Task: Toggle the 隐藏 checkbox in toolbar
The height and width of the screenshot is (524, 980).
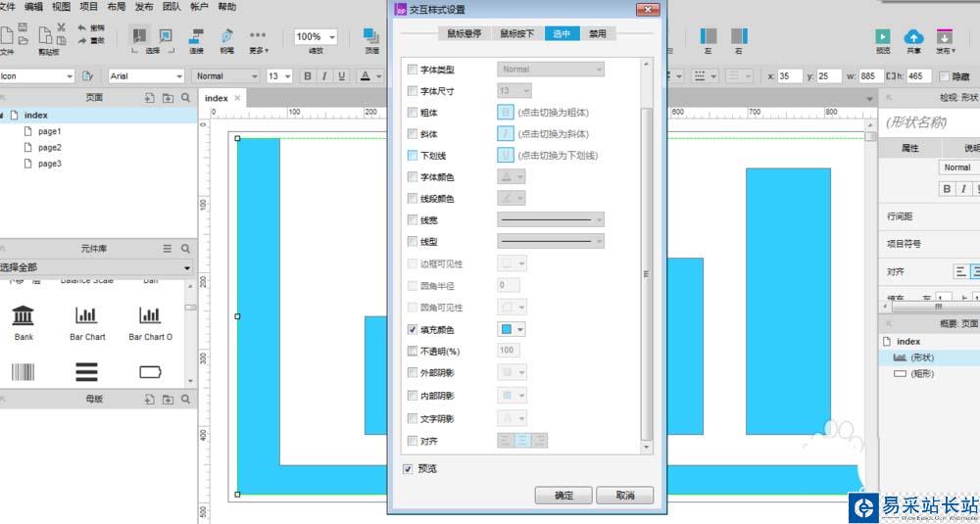Action: [x=944, y=76]
